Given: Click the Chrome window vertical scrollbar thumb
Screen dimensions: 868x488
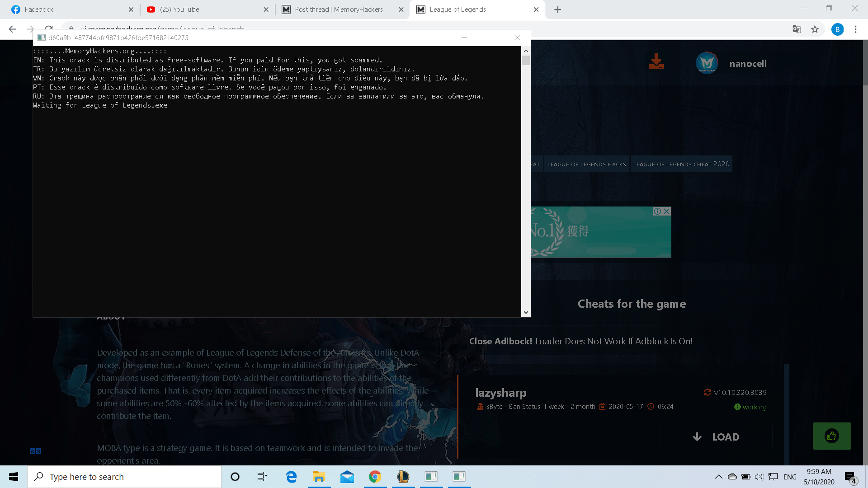Looking at the screenshot, I should click(865, 62).
